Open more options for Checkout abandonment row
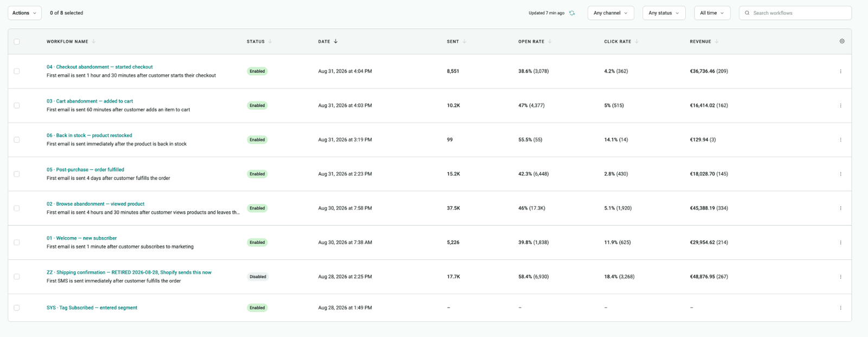Screen dimensions: 868x337 [x=841, y=71]
